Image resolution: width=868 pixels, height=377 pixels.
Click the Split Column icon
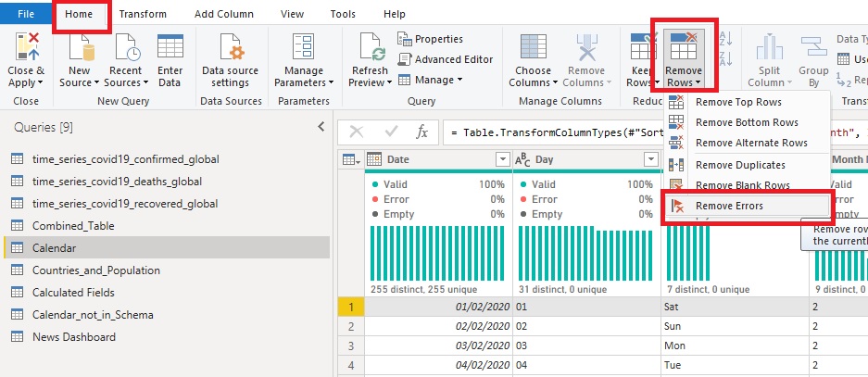[769, 46]
